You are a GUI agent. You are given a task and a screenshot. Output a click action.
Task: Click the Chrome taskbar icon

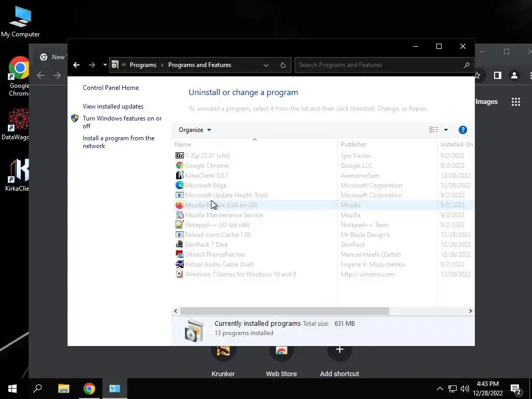coord(89,389)
